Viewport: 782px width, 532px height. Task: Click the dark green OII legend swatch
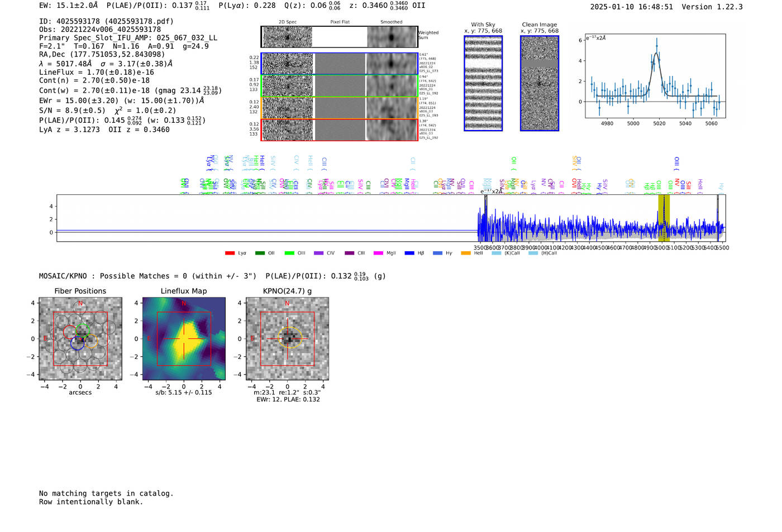[260, 253]
